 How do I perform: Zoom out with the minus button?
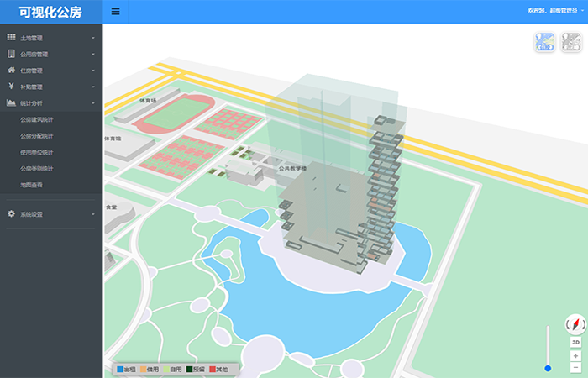click(575, 367)
